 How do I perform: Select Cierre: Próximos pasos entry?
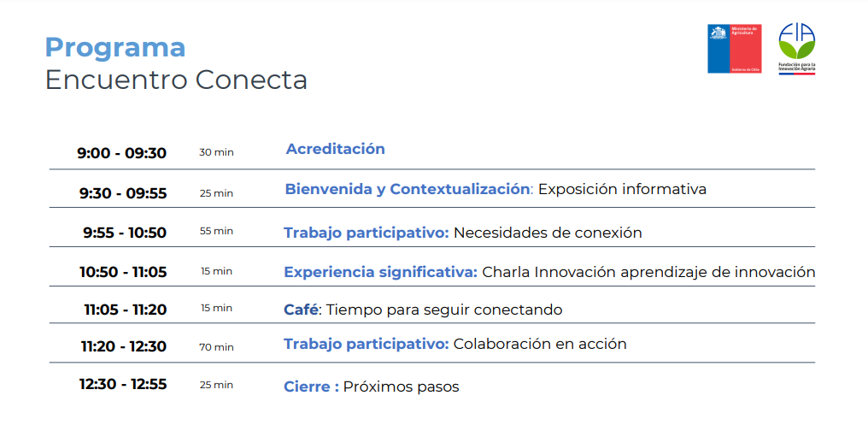click(372, 387)
